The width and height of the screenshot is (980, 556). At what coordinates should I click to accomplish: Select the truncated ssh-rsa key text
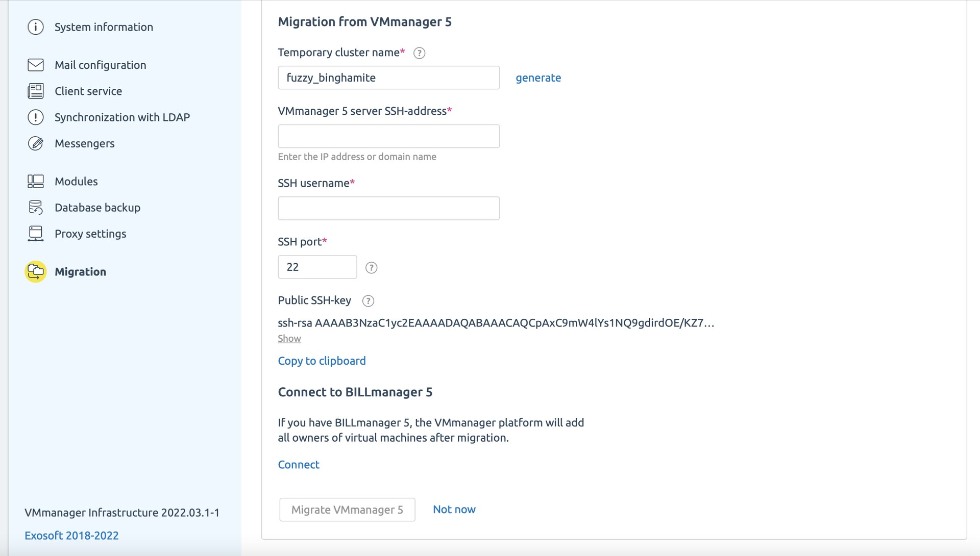tap(496, 323)
